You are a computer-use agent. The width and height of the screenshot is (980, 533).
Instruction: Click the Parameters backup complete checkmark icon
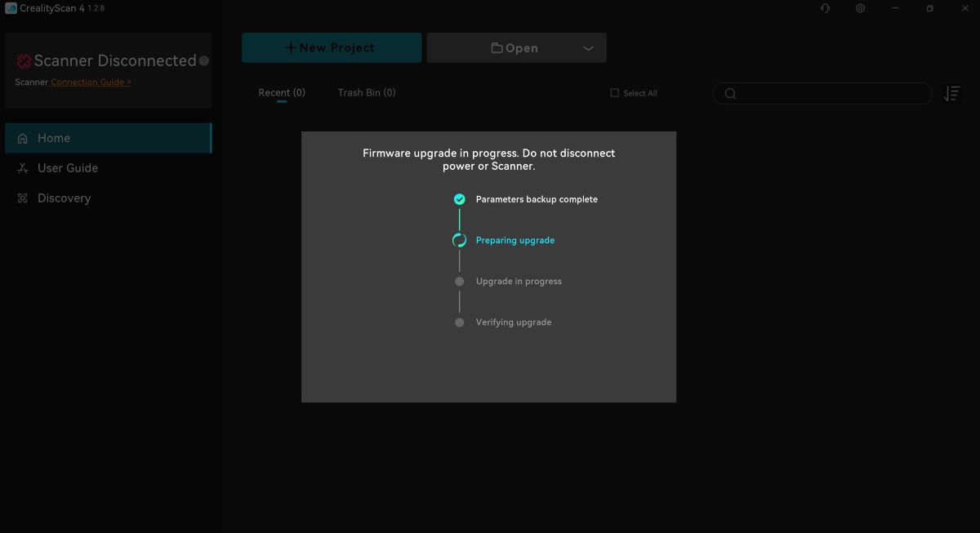[x=459, y=199]
